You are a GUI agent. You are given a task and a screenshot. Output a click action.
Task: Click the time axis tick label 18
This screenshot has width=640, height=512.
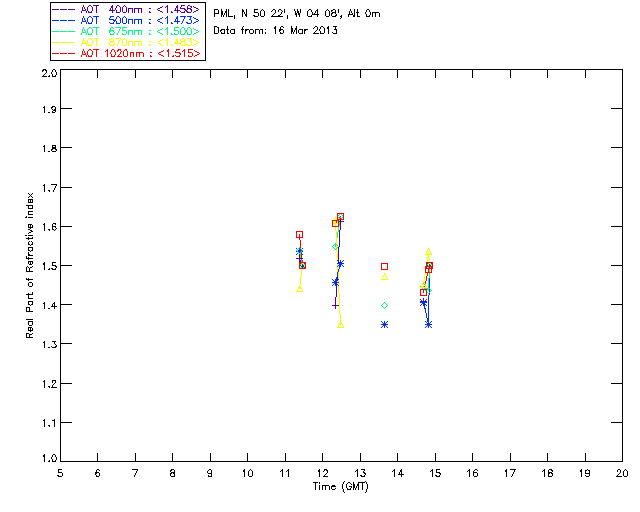click(x=547, y=473)
